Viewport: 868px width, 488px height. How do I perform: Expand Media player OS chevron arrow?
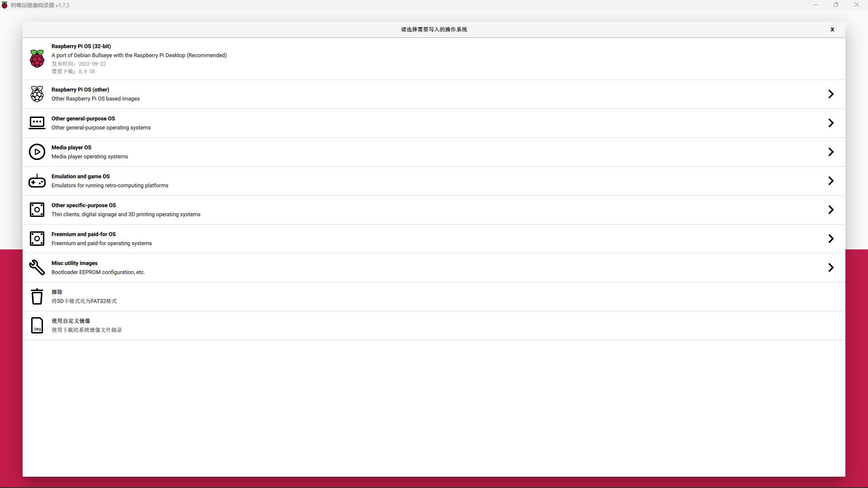pyautogui.click(x=830, y=152)
